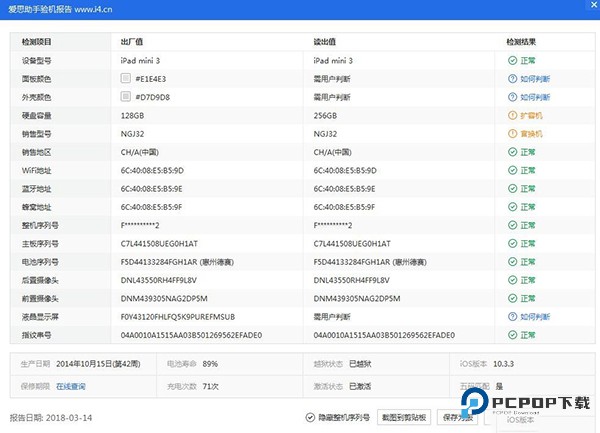The image size is (600, 433).
Task: Open 如何判断 link for 面板颜色
Action: [x=535, y=79]
